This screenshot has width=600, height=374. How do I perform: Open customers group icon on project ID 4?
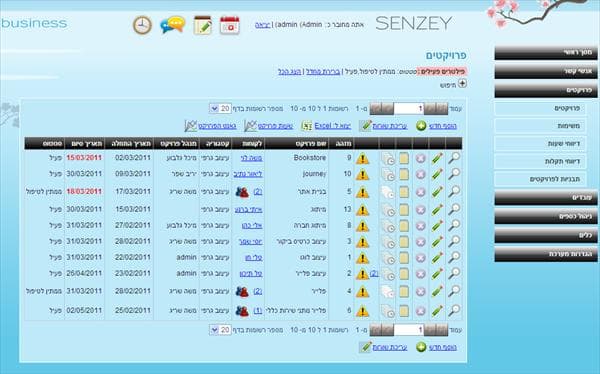[242, 291]
